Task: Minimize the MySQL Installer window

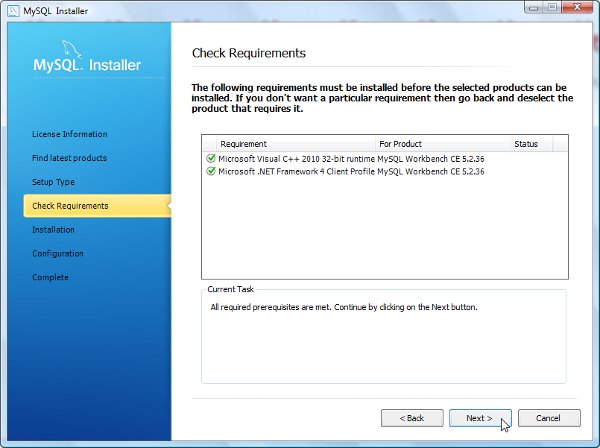Action: click(534, 7)
